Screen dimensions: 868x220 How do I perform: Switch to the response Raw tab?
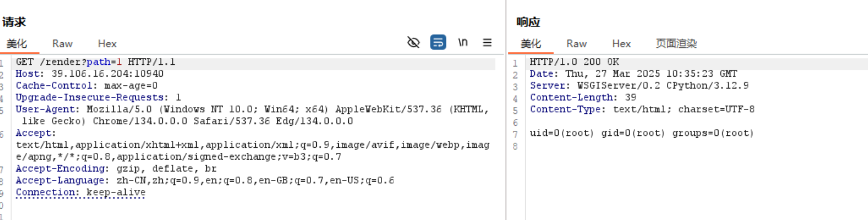click(x=577, y=43)
